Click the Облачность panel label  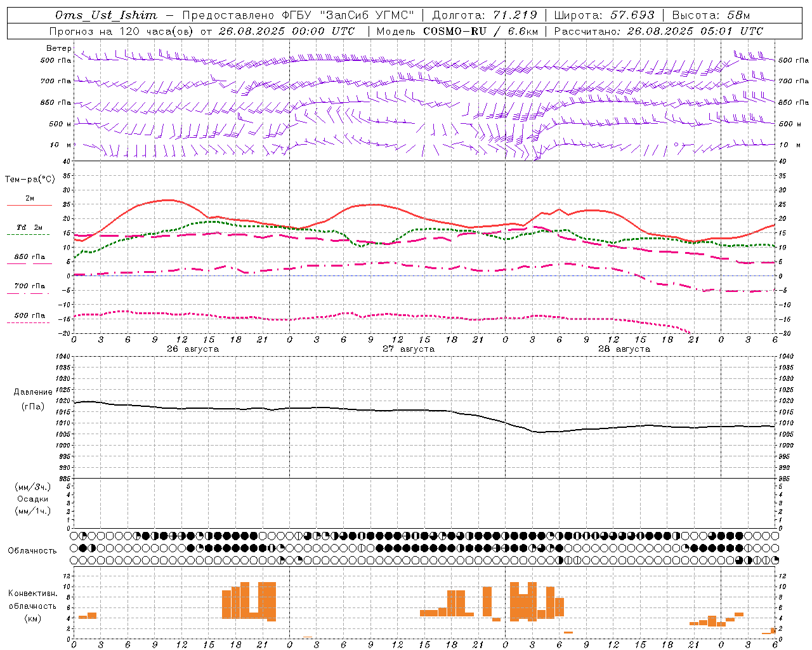32,551
